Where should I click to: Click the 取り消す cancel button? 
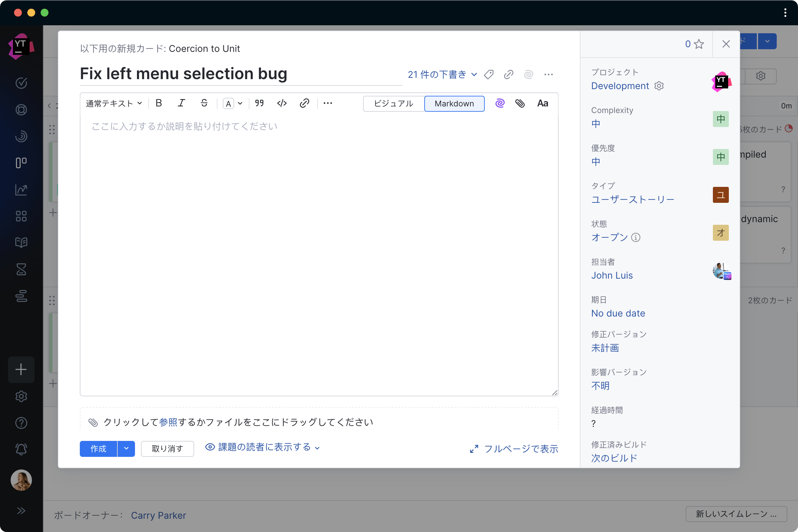click(167, 449)
